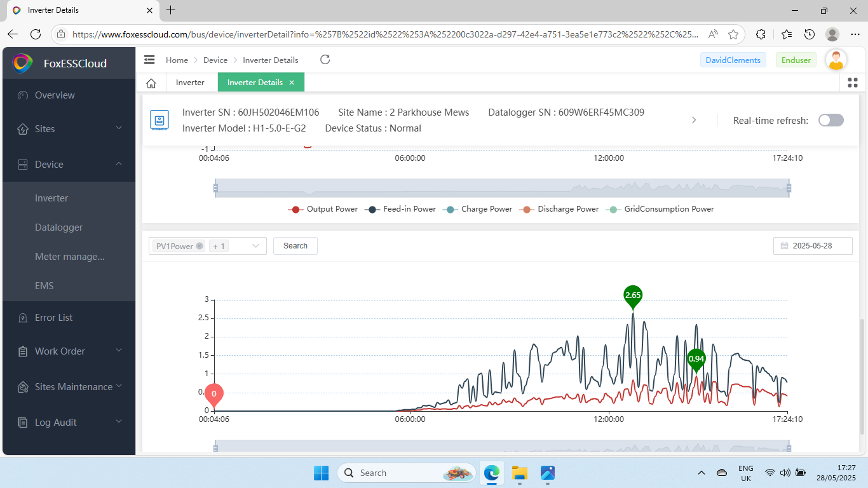Viewport: 868px width, 488px height.
Task: Open a new browser tab
Action: pos(170,10)
